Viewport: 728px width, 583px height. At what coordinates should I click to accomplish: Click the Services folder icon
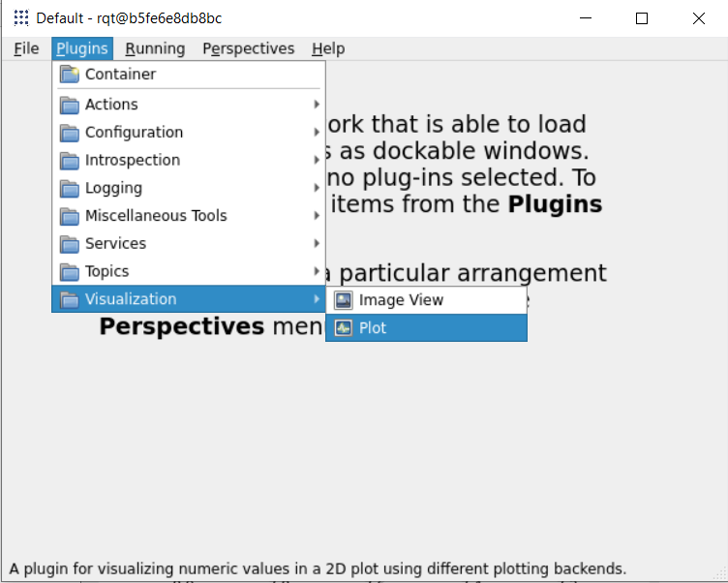70,244
